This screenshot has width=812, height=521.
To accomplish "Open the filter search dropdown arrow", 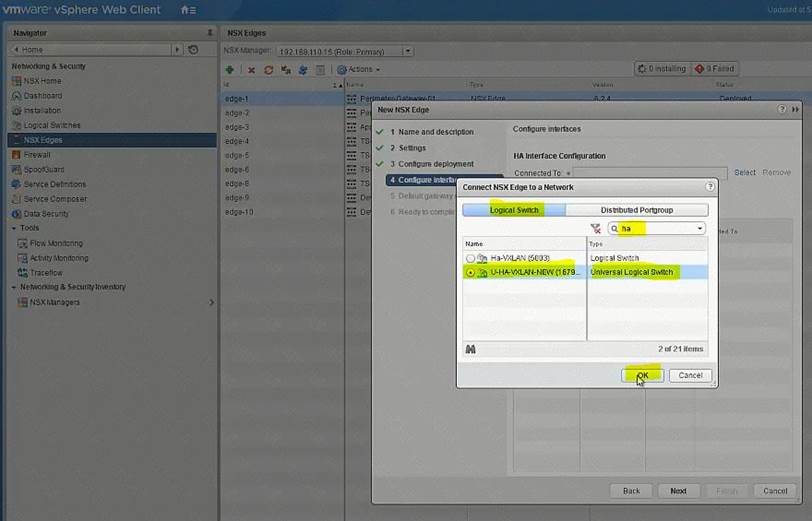I will click(x=700, y=229).
